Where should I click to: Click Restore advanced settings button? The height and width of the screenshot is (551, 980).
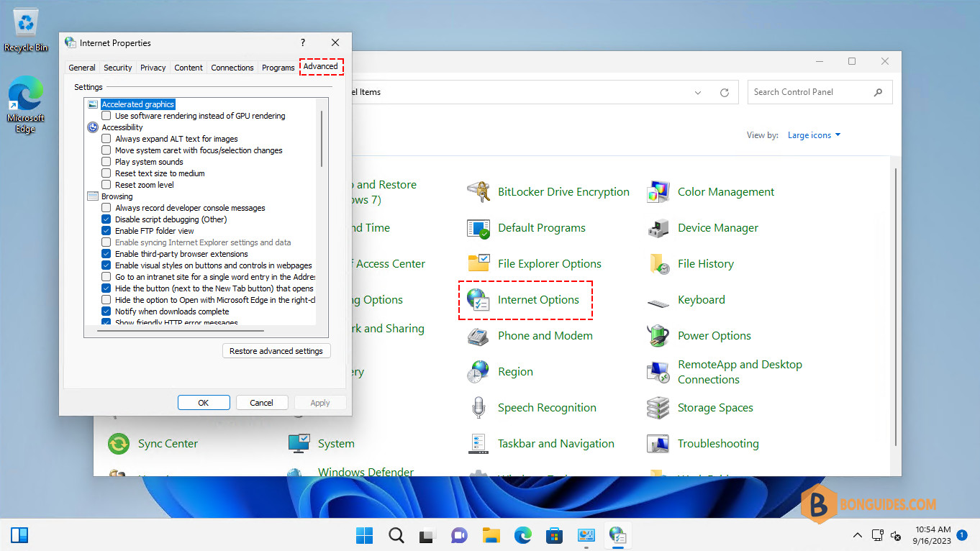click(276, 351)
